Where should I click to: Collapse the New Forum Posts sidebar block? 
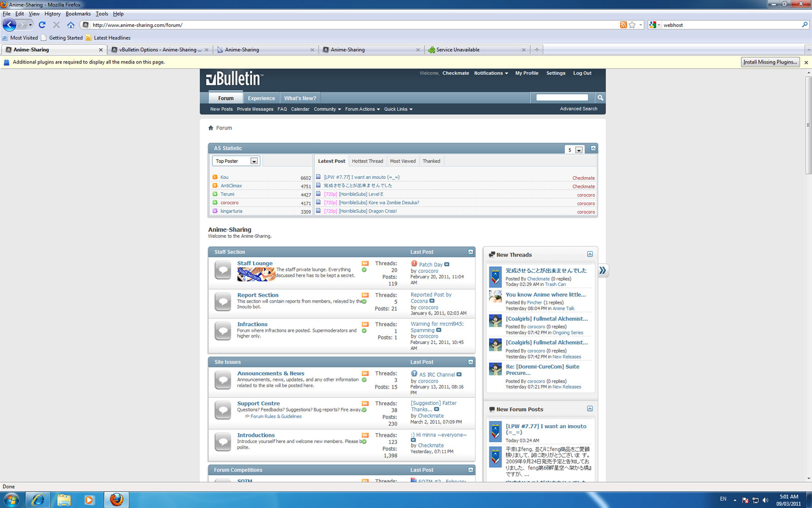coord(590,408)
